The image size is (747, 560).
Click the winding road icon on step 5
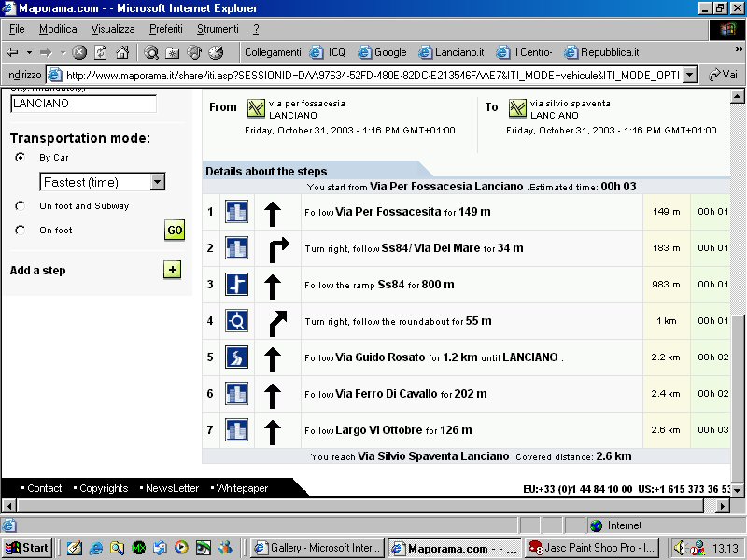click(x=237, y=357)
